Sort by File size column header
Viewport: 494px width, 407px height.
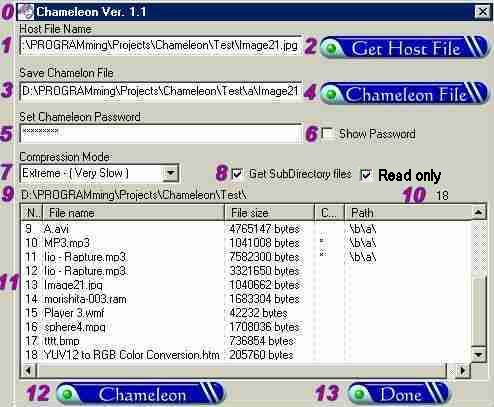click(269, 213)
